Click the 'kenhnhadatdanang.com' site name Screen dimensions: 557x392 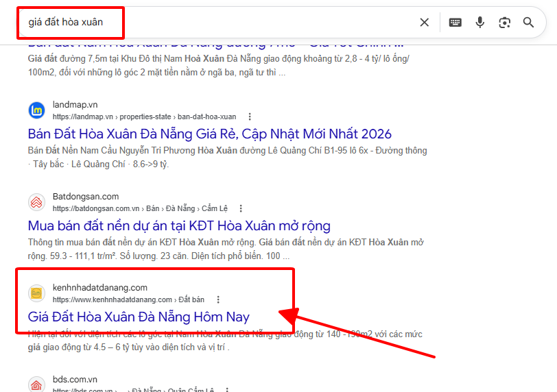[100, 288]
